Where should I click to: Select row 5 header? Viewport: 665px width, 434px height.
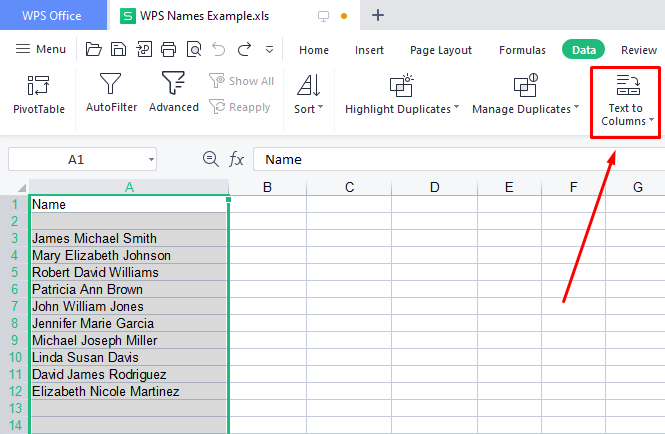pos(14,272)
